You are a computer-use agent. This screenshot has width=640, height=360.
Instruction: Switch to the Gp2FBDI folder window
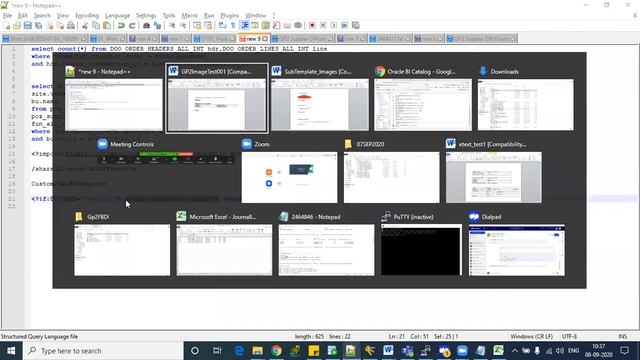point(122,244)
